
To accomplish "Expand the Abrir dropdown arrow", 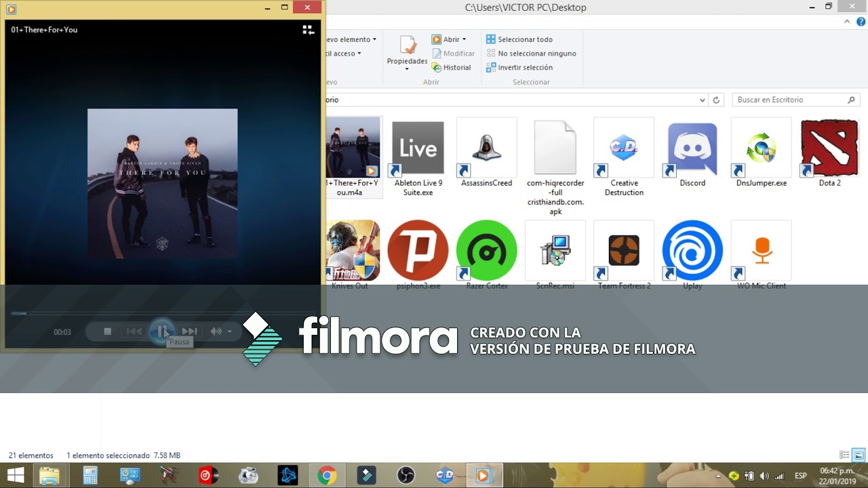I will pos(464,39).
